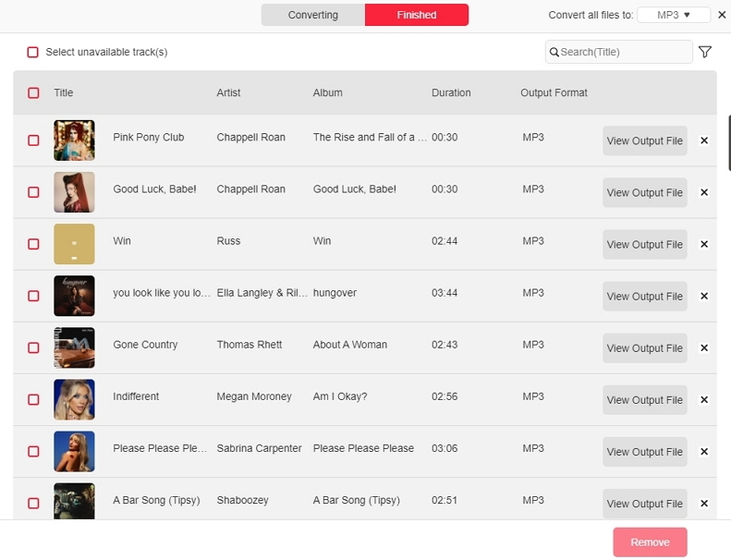Enable Select unavailable track(s) checkbox

[33, 53]
